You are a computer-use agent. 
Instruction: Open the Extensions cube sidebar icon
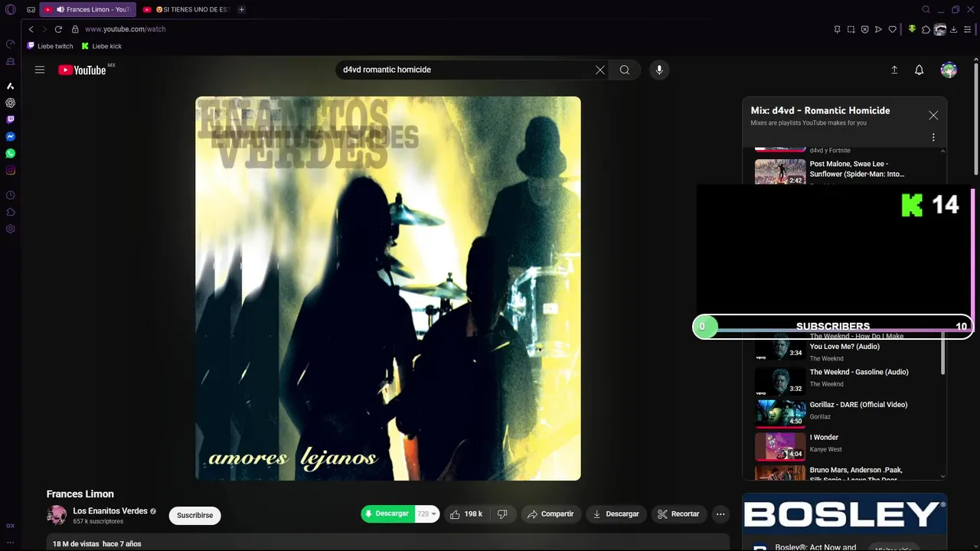tap(11, 212)
